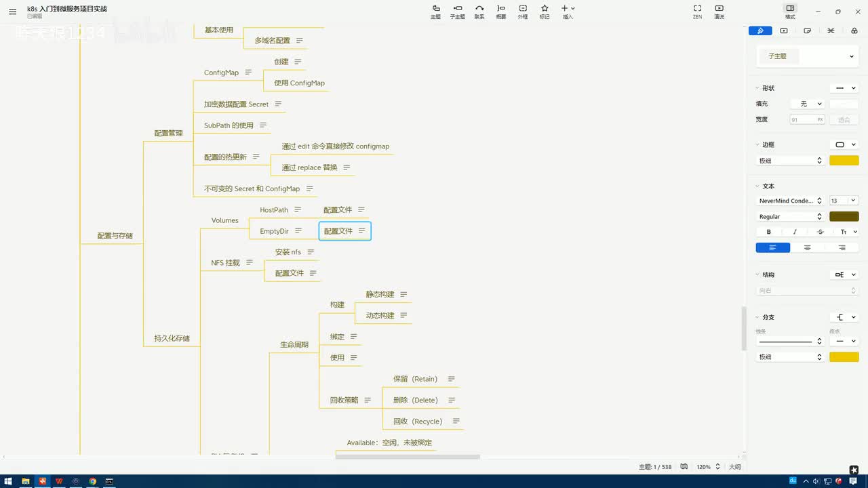Select right text alignment
The image size is (868, 488).
842,247
